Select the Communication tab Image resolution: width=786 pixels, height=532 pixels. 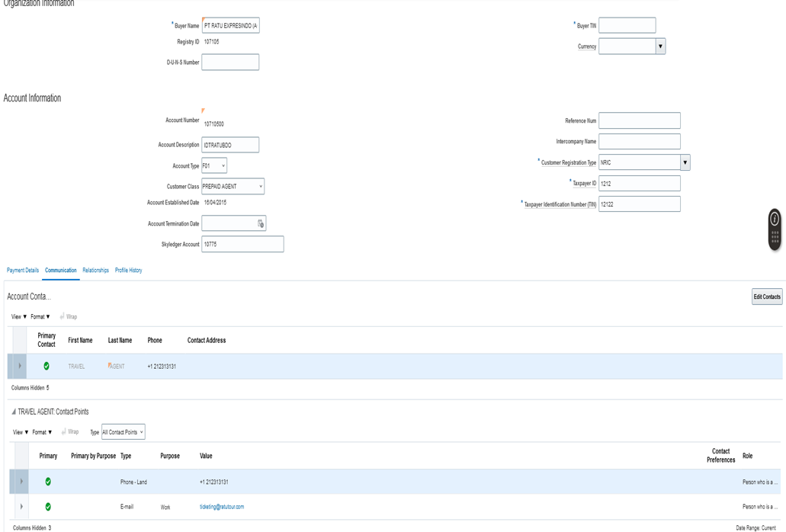coord(61,270)
